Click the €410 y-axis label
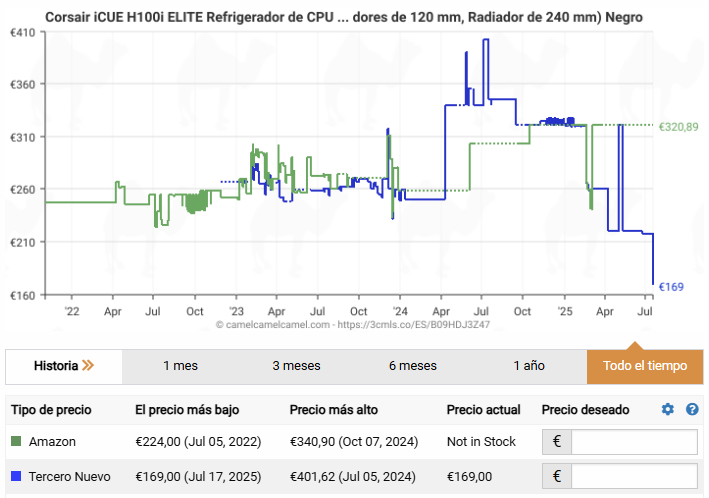The width and height of the screenshot is (709, 498). 23,32
